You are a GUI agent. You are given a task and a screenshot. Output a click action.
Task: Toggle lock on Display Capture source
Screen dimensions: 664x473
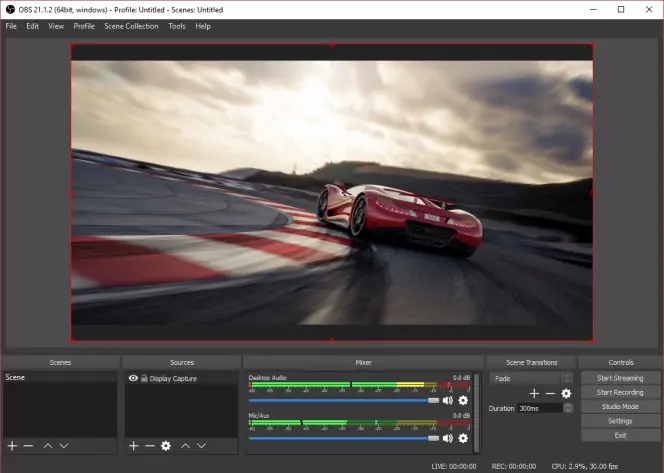tap(144, 378)
